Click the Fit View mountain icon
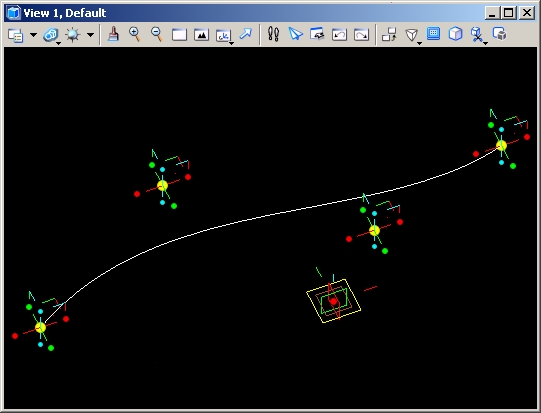Viewport: 541px width, 413px height. click(x=201, y=35)
